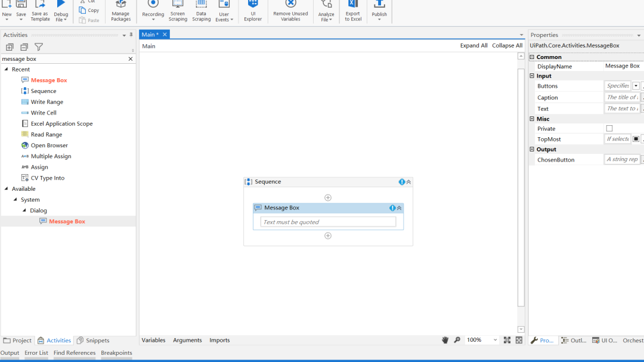Collapse the Available tree group
644x362 pixels.
click(6, 188)
